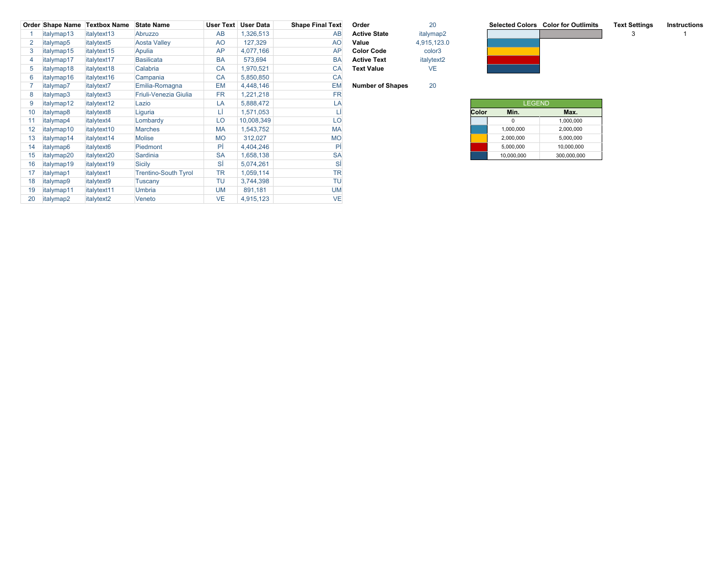The width and height of the screenshot is (728, 563).
Task: Select the Sicily user data 5,074,261
Action: click(x=255, y=164)
